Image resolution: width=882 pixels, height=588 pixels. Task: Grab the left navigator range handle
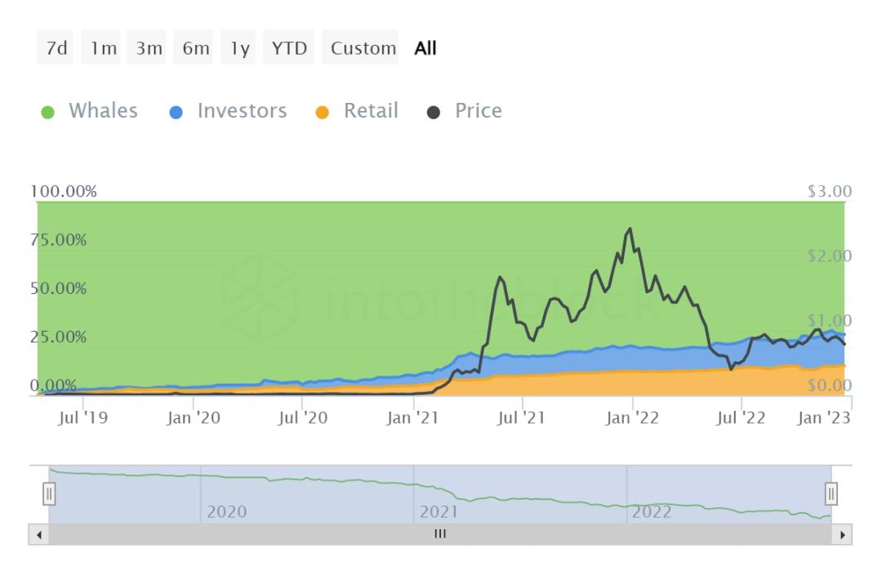(49, 494)
